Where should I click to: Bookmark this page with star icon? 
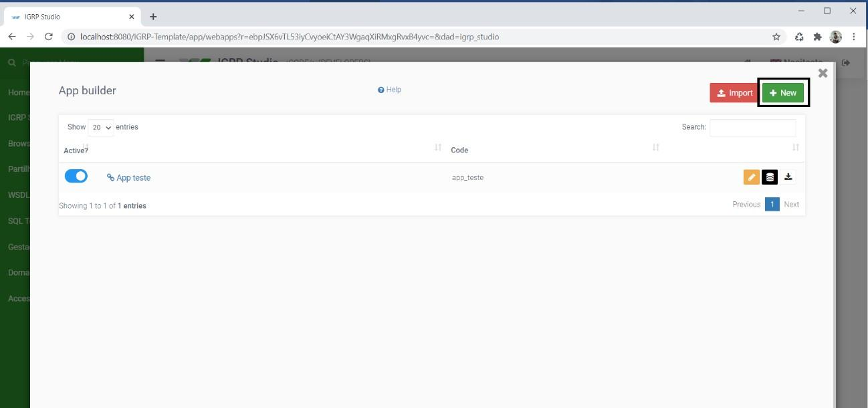[776, 37]
